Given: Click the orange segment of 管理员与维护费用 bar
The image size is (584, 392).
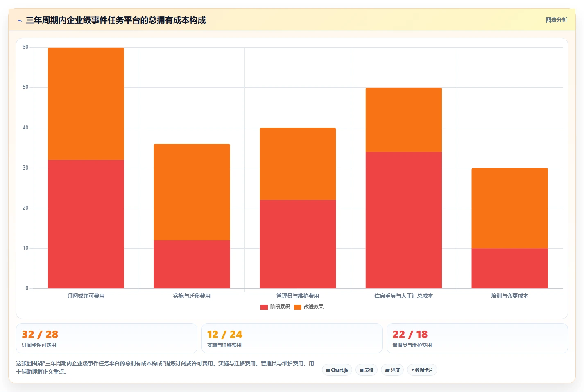Looking at the screenshot, I should point(298,164).
